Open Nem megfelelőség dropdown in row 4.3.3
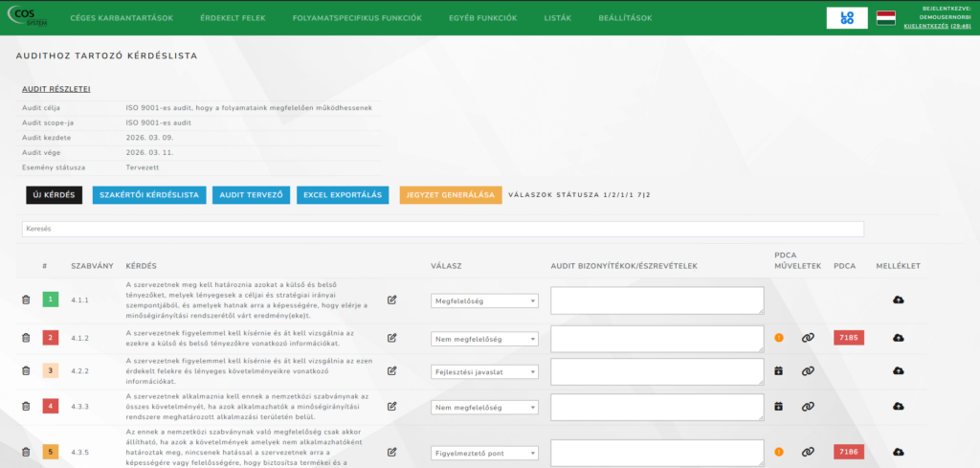 pyautogui.click(x=484, y=408)
